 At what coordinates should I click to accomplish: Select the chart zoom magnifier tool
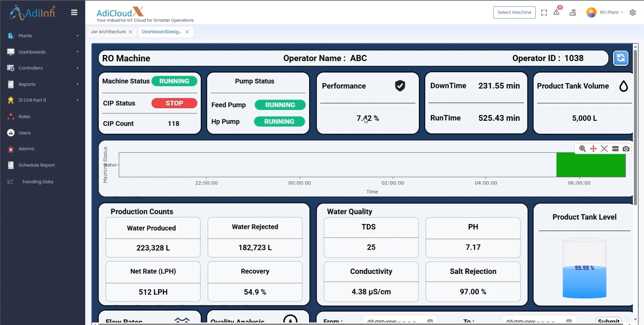[582, 149]
